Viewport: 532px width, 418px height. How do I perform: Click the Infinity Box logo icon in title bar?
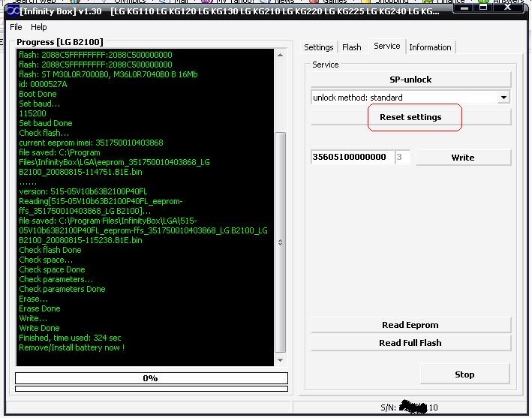(14, 11)
